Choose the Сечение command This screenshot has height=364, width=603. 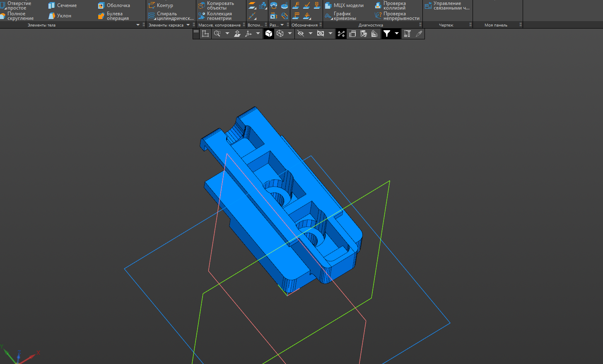pos(63,5)
